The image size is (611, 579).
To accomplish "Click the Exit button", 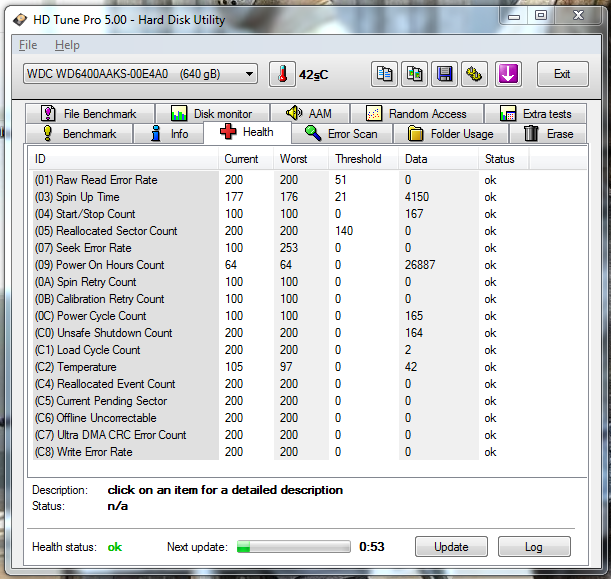I will (x=562, y=74).
